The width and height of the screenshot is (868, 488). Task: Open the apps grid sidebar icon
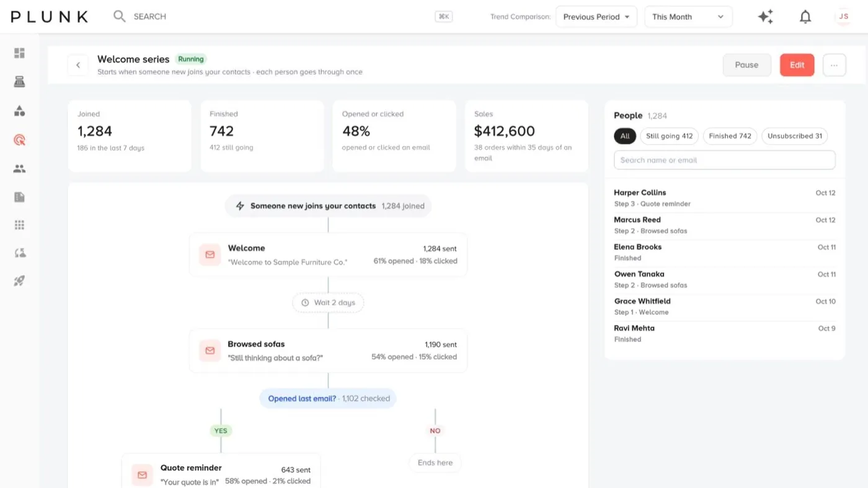click(19, 225)
